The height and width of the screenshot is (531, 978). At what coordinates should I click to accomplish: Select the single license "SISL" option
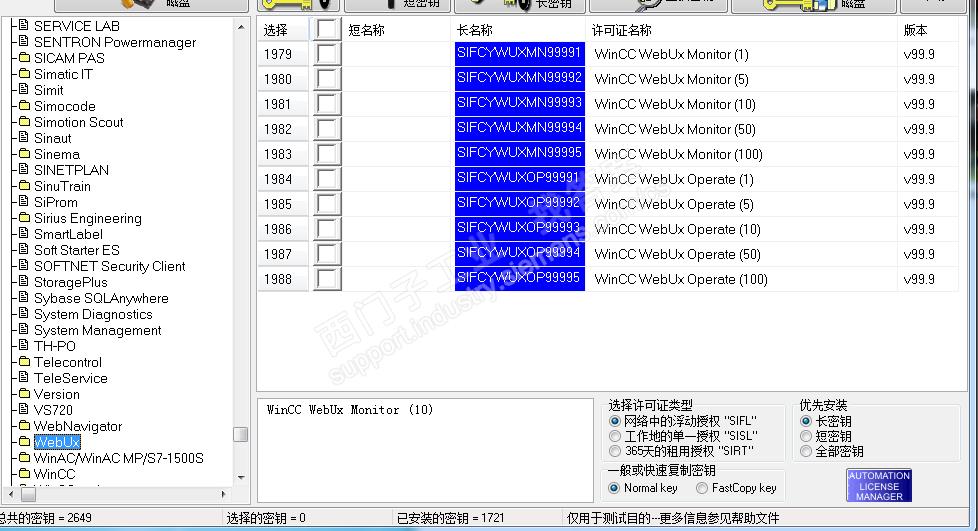point(615,436)
